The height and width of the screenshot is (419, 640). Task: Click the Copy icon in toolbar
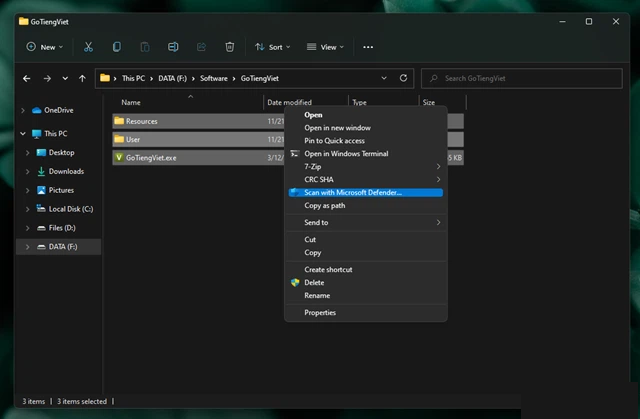[117, 47]
